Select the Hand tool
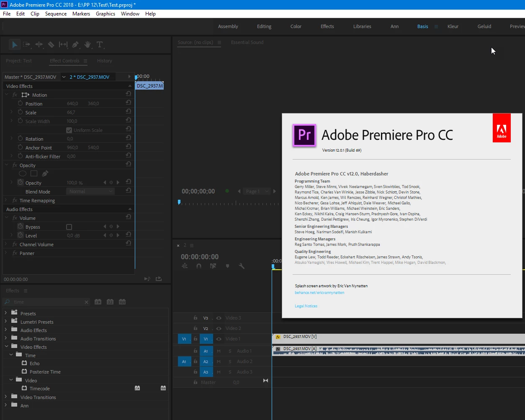This screenshot has width=525, height=420. (x=87, y=44)
